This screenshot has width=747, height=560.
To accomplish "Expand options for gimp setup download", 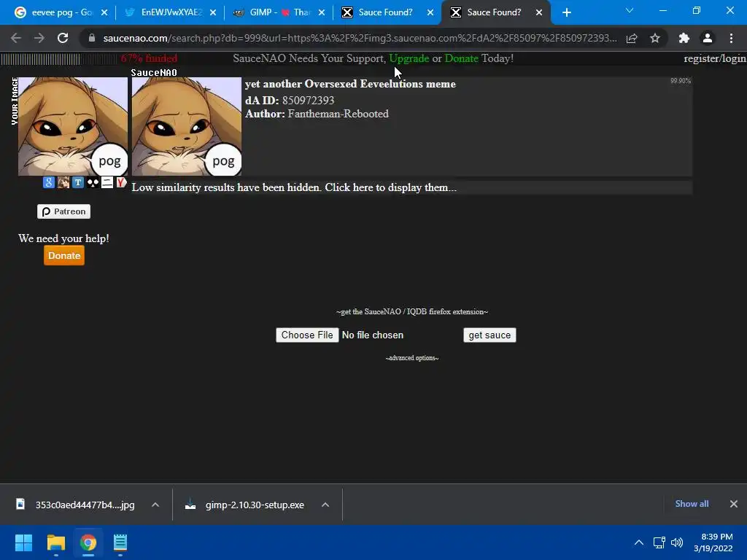I will click(x=325, y=505).
